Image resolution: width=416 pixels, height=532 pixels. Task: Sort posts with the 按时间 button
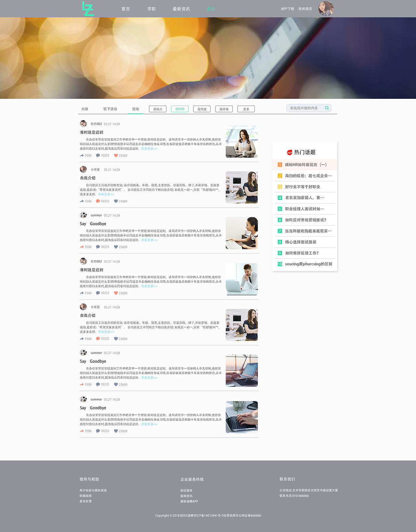pos(180,109)
